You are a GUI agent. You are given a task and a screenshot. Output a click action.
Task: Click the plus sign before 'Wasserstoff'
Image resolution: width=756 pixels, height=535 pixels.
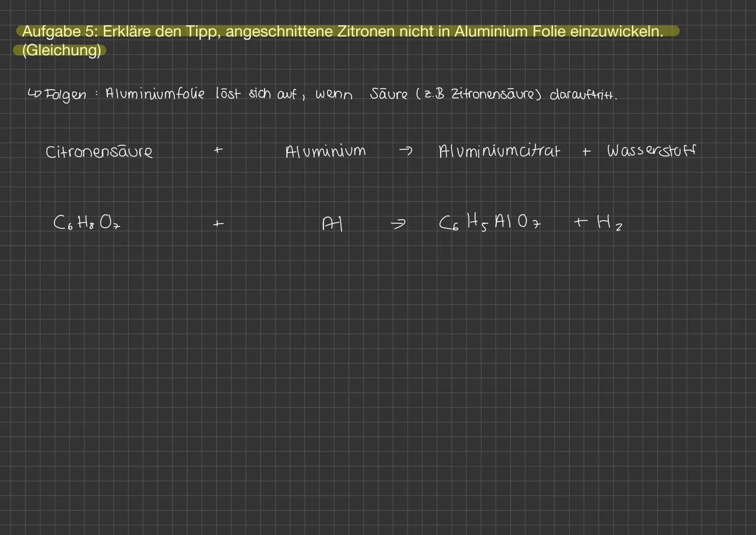tap(586, 152)
